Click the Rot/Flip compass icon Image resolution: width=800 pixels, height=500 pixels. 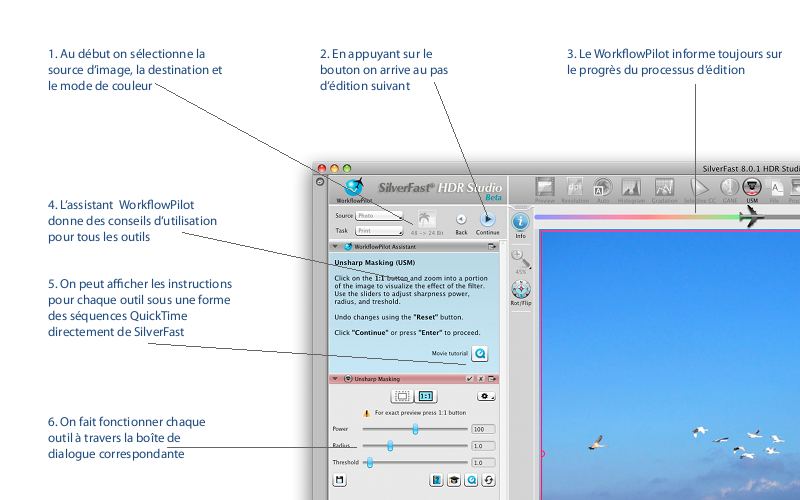(x=520, y=290)
